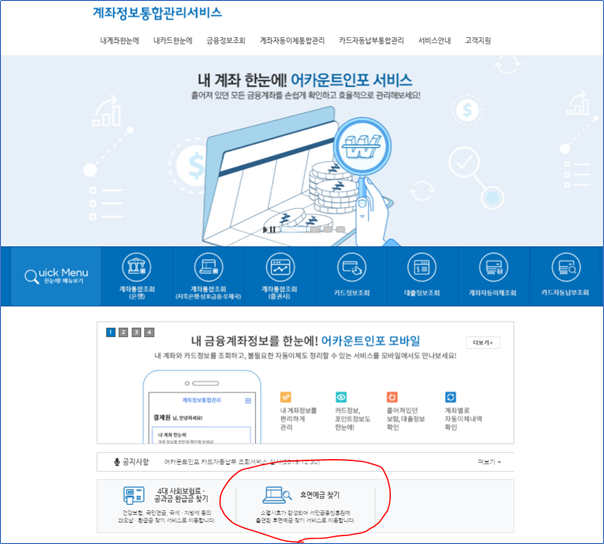Open 내계좌한눈에 menu
The width and height of the screenshot is (604, 544).
click(x=120, y=40)
